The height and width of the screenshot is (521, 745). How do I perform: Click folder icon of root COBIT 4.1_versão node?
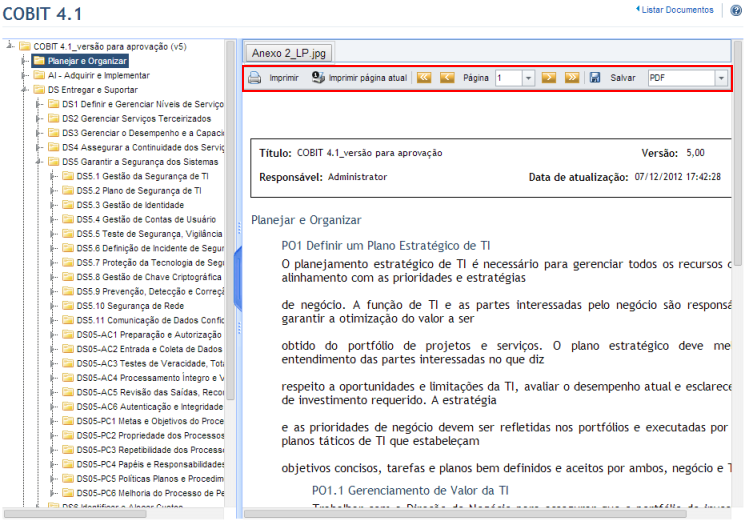pos(25,46)
